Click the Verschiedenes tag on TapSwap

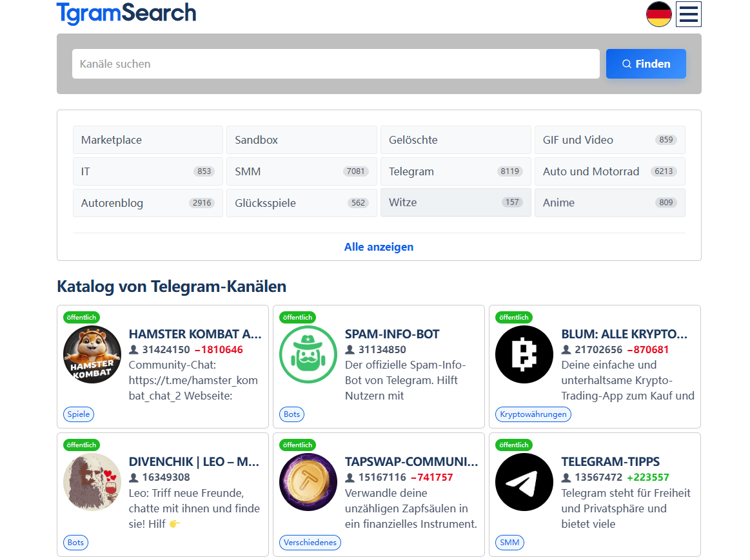click(310, 543)
